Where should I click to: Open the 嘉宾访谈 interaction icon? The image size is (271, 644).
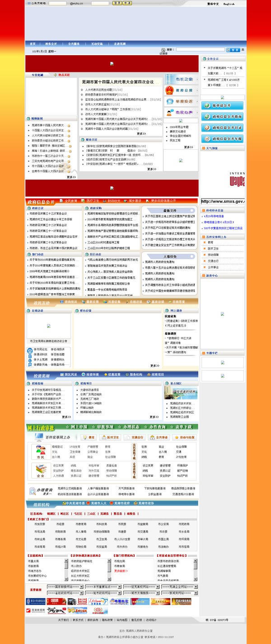155,302
